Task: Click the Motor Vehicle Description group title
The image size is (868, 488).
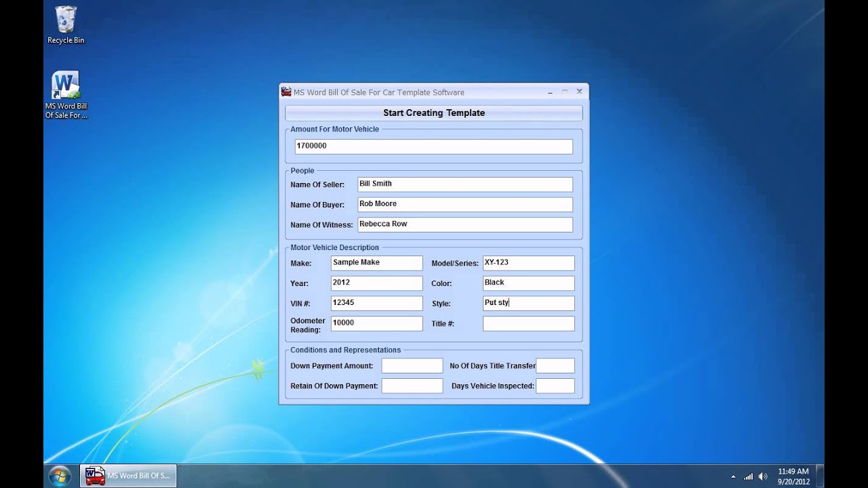Action: [x=335, y=247]
